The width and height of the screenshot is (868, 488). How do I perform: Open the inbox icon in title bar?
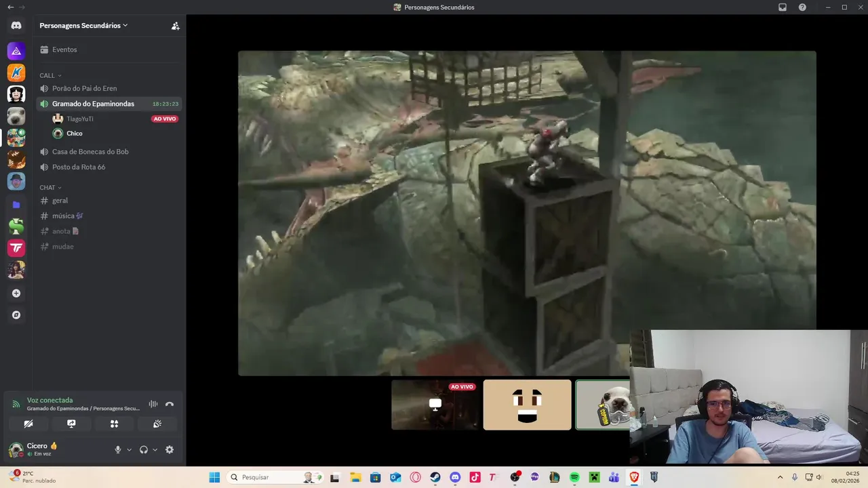click(x=783, y=7)
